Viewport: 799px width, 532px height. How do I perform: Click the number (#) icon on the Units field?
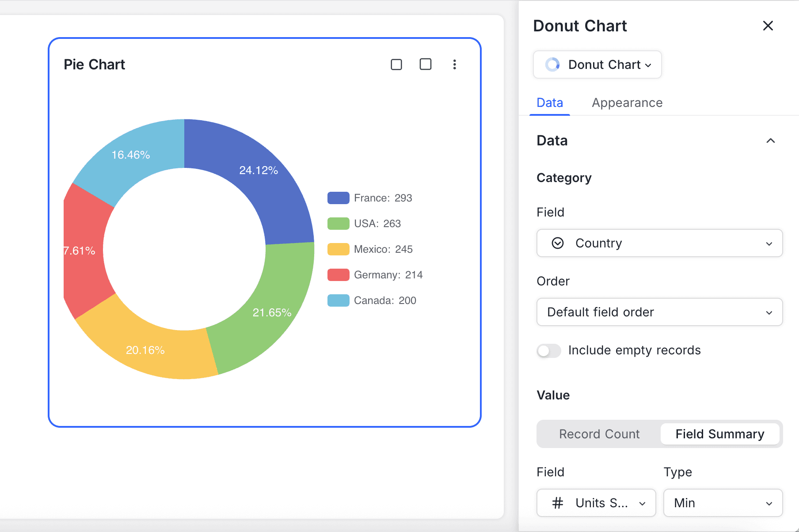click(x=557, y=503)
